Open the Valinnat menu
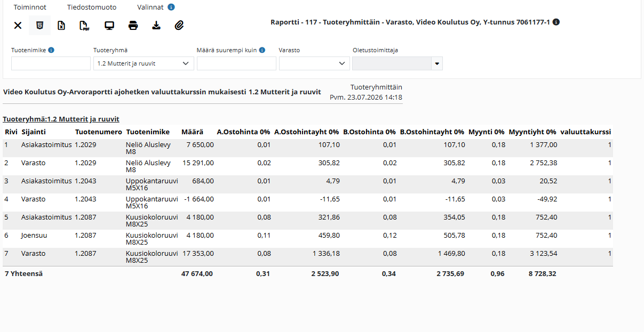The width and height of the screenshot is (644, 332). (x=150, y=7)
